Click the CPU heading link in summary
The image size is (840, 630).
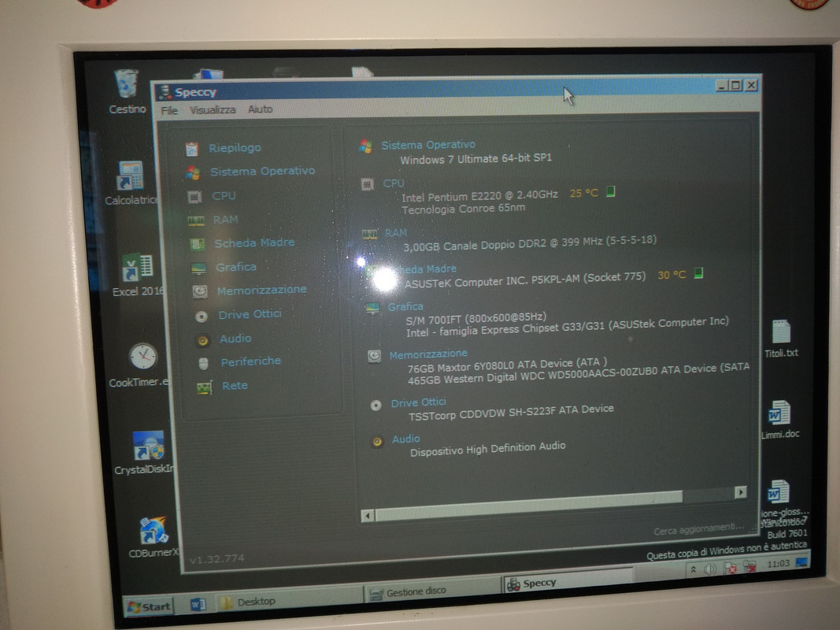pos(393,183)
